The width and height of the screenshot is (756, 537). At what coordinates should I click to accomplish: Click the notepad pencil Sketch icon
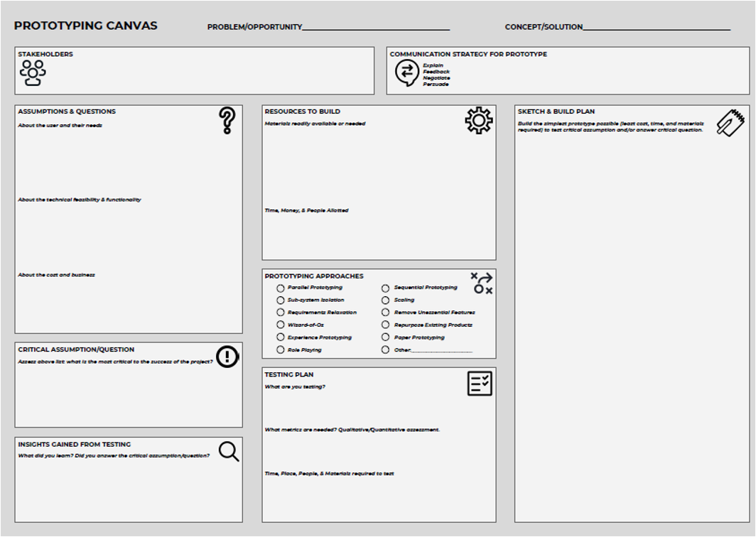coord(730,122)
